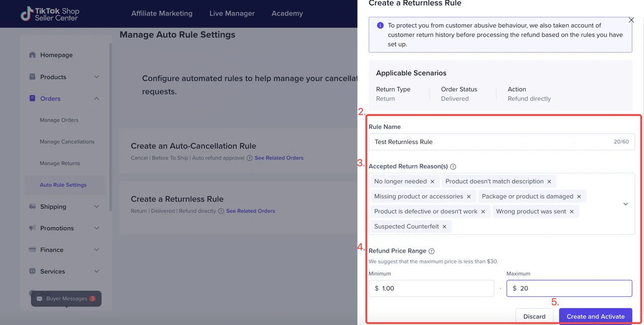The image size is (644, 325).
Task: Click help icon next to Accepted Return Reason(s)
Action: point(453,166)
